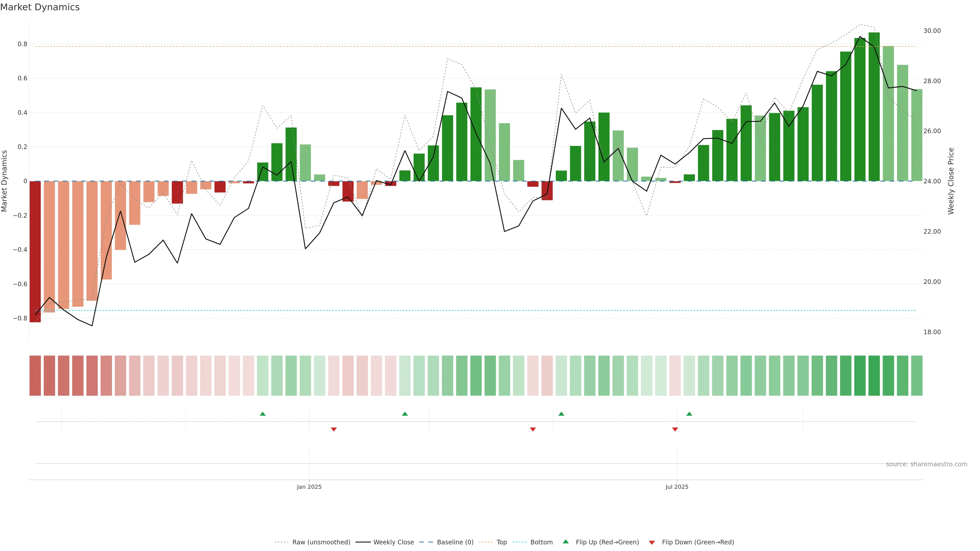Click the last red flip-down marker
Screen dimensions: 980x551
675,429
